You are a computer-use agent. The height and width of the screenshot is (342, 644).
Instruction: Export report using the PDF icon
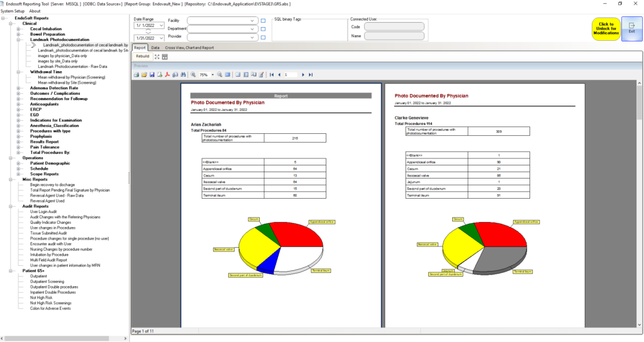(x=167, y=75)
